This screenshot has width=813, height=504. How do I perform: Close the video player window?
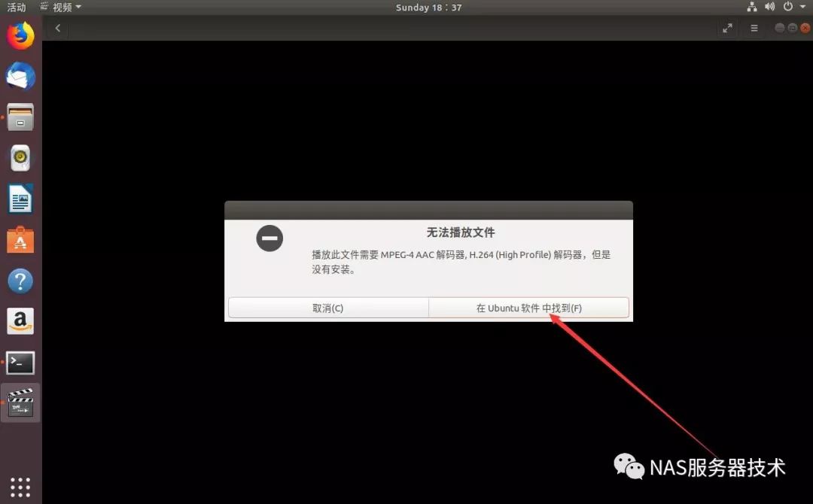[x=805, y=28]
